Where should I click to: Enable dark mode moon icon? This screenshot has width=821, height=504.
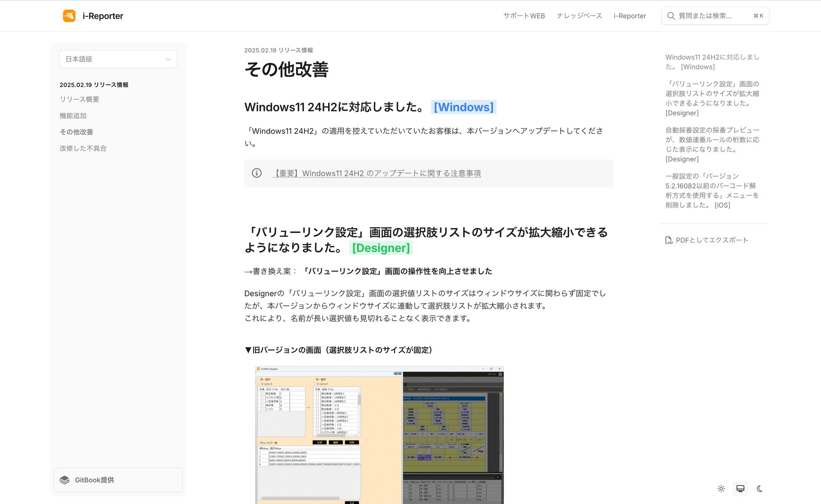(760, 488)
